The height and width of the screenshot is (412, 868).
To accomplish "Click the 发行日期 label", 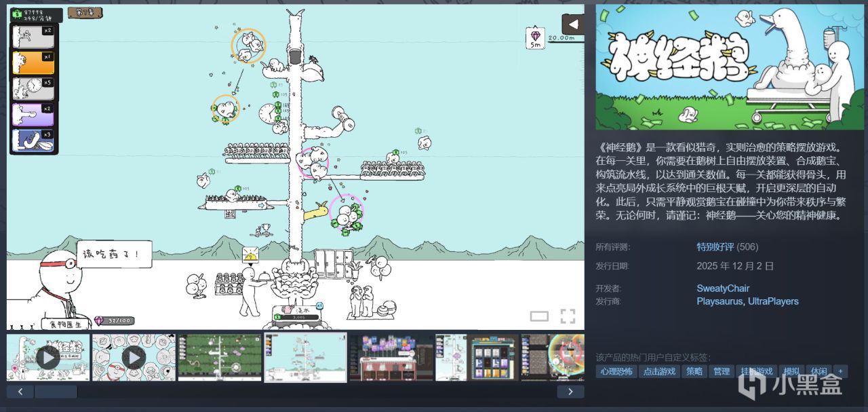I will tap(612, 266).
